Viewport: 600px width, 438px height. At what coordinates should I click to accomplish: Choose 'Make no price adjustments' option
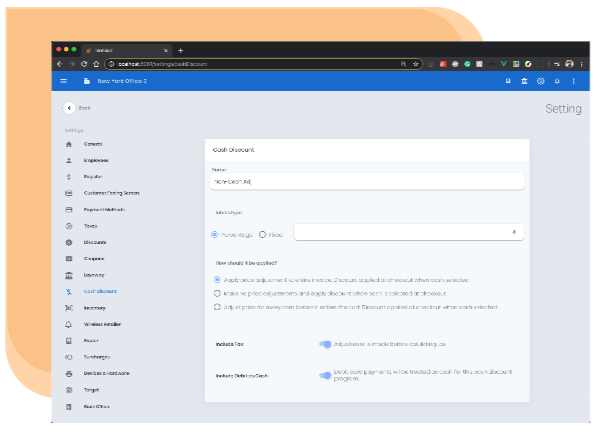click(x=218, y=294)
